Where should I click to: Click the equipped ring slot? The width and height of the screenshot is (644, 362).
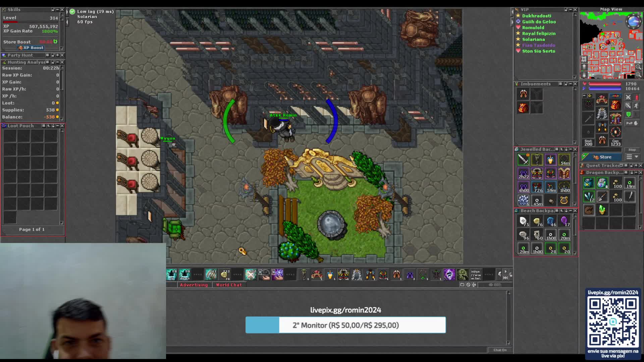(x=588, y=132)
